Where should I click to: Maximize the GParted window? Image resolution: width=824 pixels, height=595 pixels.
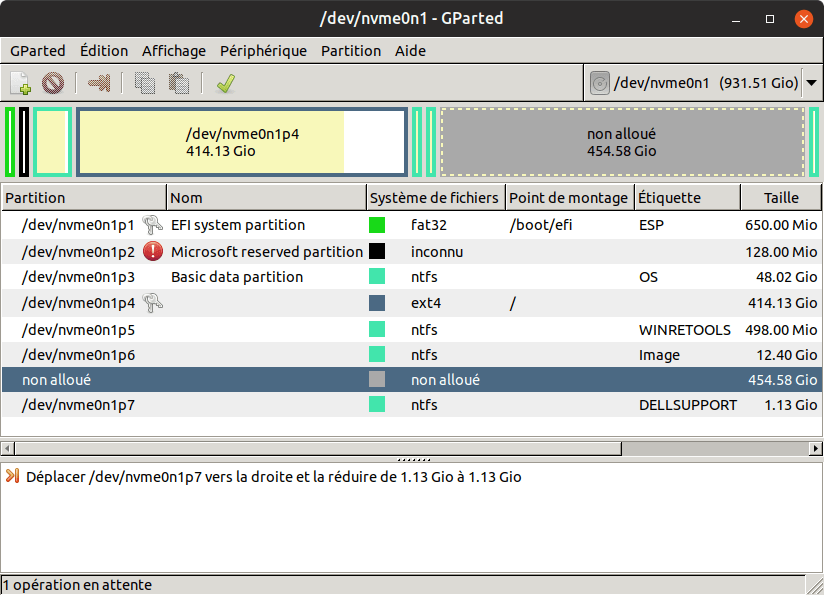pyautogui.click(x=770, y=19)
